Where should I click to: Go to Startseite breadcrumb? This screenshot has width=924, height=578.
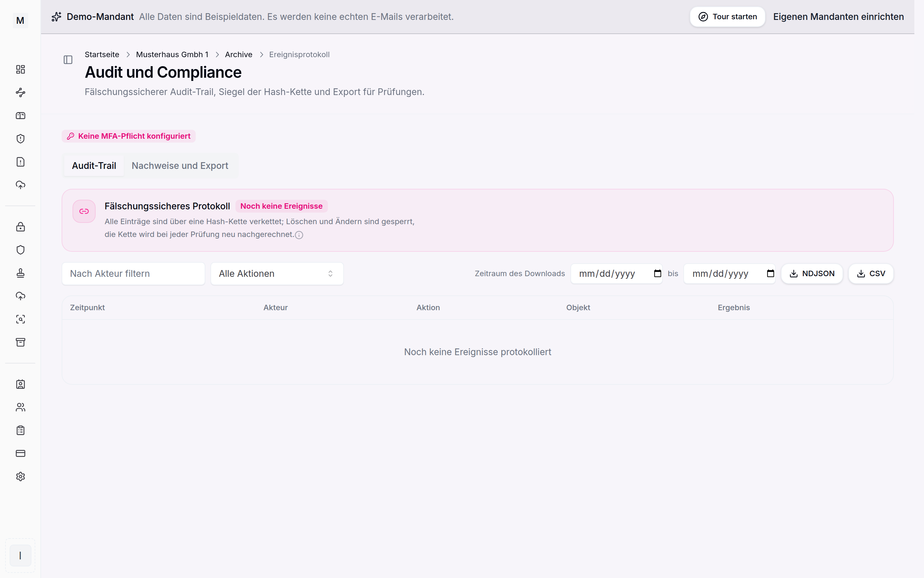tap(102, 54)
